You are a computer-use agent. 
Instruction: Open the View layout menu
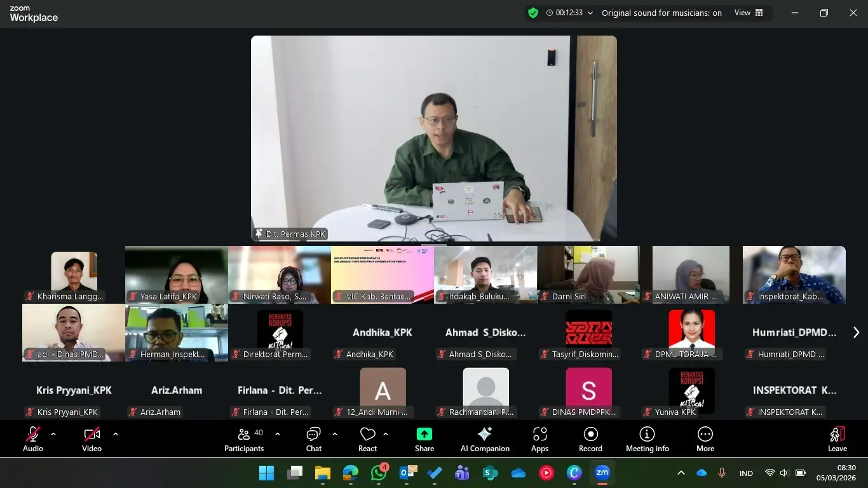tap(749, 13)
